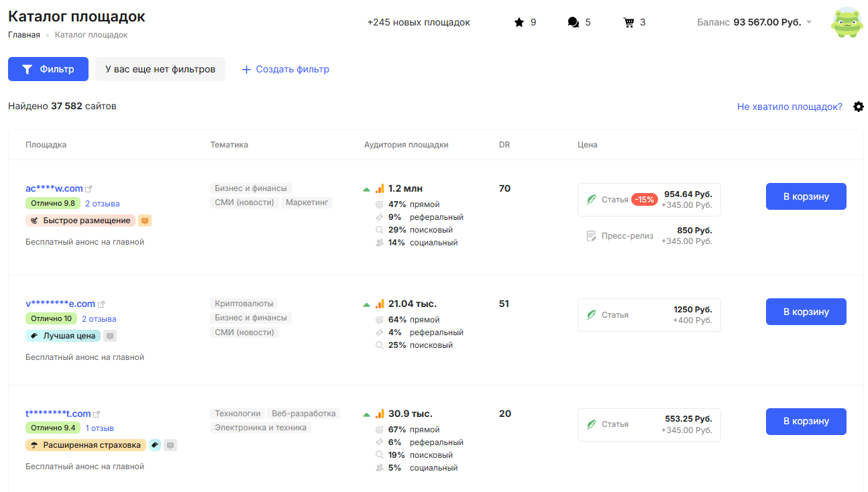This screenshot has height=492, width=868.
Task: Click Отлично 9.8 rating badge
Action: tap(54, 203)
